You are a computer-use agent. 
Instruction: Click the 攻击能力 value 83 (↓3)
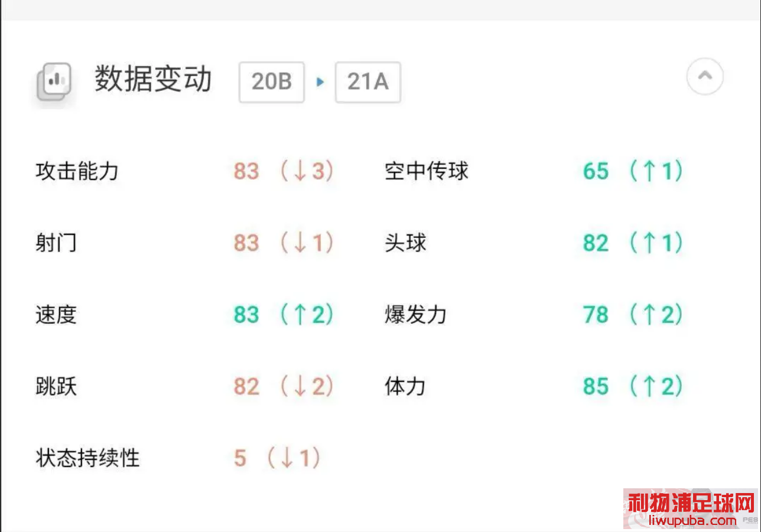coord(284,171)
